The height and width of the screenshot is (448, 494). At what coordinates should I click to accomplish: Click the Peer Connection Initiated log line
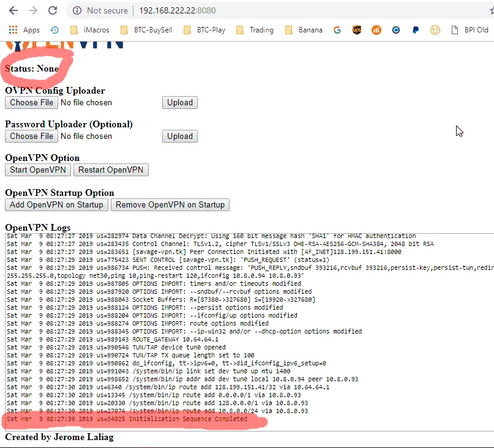click(204, 252)
